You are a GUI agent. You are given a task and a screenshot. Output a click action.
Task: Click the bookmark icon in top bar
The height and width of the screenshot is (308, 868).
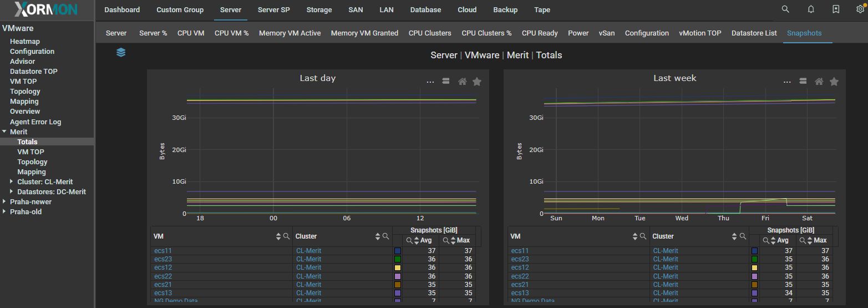[x=836, y=9]
